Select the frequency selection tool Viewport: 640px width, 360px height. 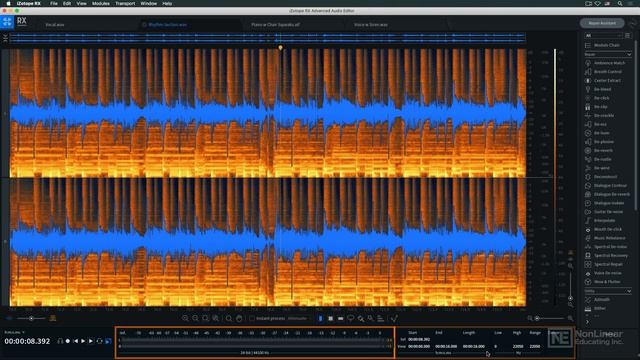[x=340, y=318]
